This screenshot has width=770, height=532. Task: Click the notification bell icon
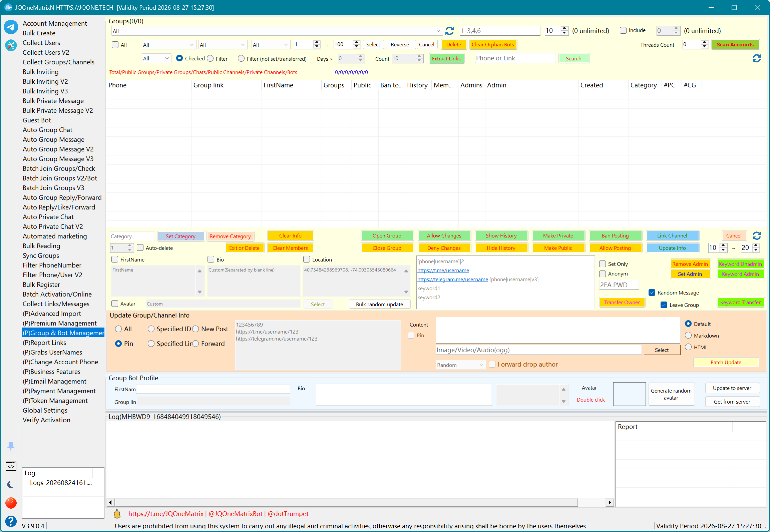pyautogui.click(x=117, y=514)
